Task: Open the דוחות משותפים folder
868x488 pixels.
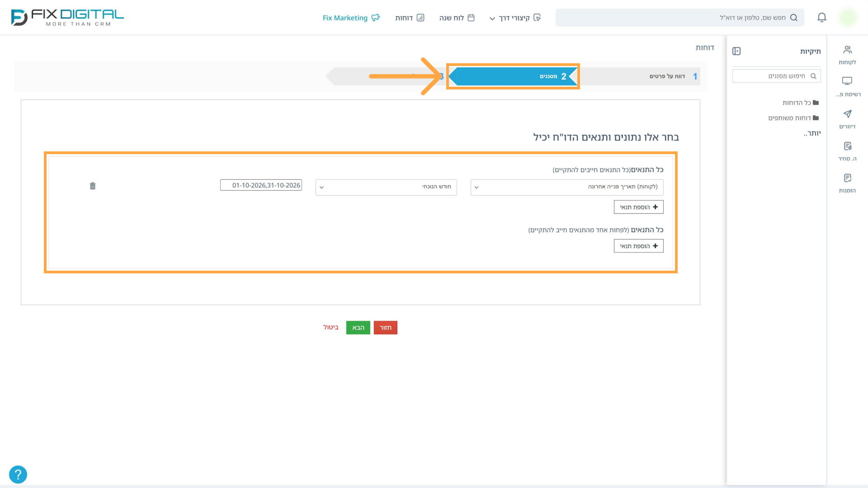Action: pyautogui.click(x=793, y=118)
